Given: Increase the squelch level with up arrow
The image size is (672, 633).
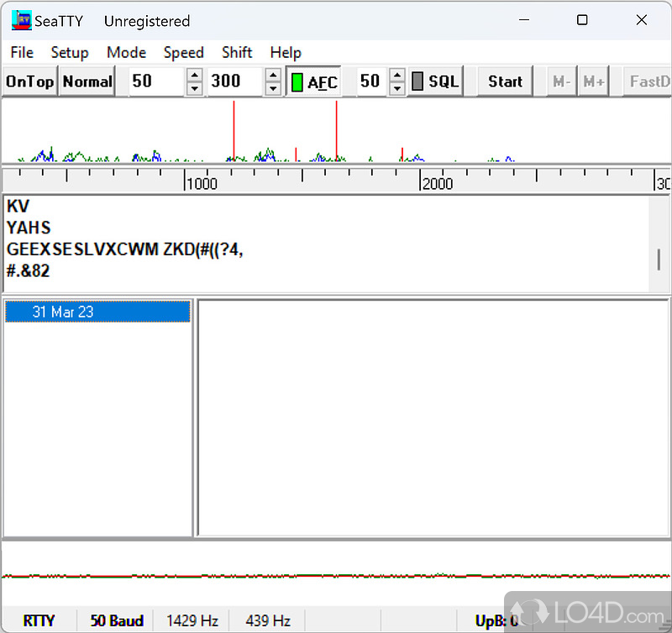Looking at the screenshot, I should pos(397,75).
